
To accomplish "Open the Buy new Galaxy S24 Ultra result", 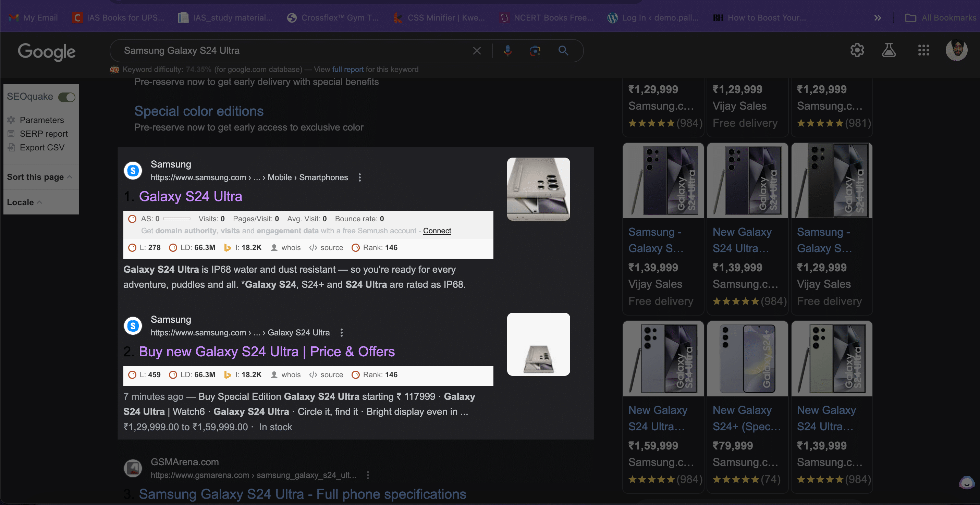I will coord(267,352).
